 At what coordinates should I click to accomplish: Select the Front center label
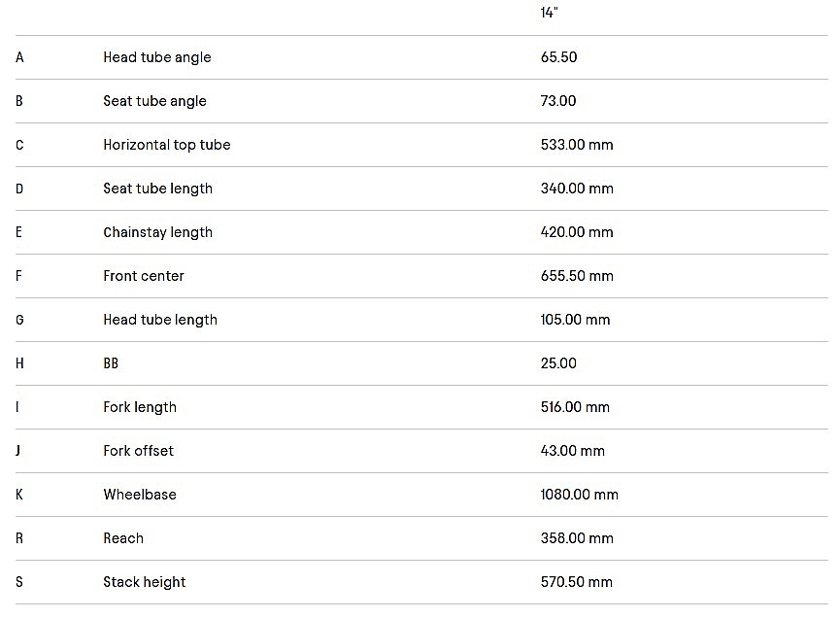(143, 276)
